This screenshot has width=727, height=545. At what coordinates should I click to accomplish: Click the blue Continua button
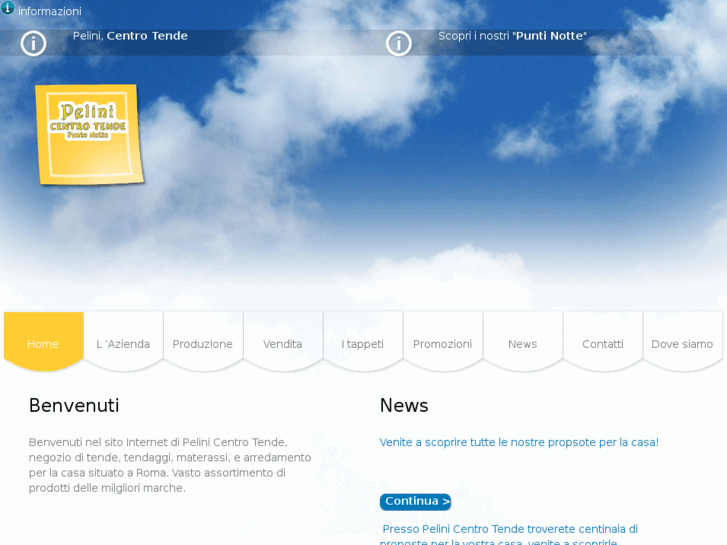tap(415, 501)
